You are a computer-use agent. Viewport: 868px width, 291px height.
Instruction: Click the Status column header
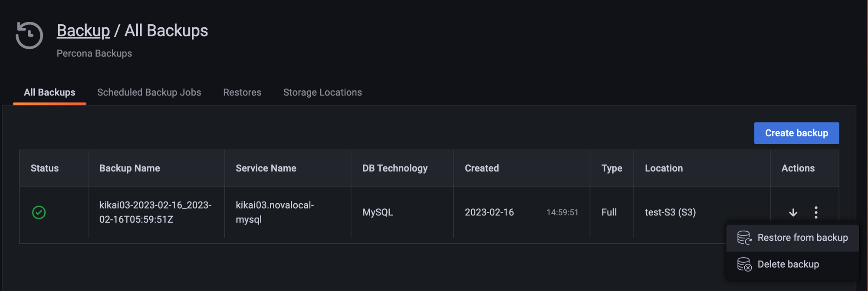tap(45, 168)
